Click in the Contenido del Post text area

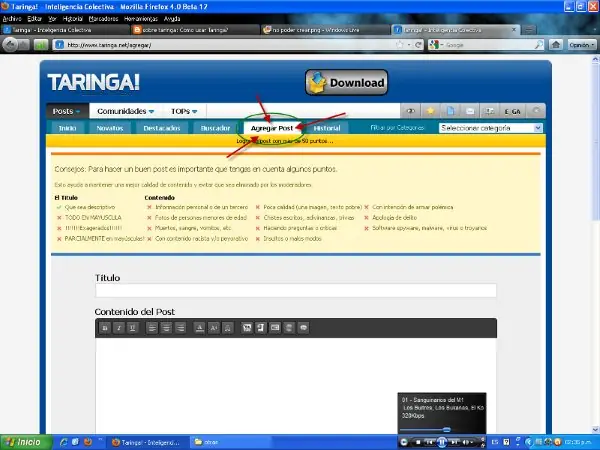296,386
